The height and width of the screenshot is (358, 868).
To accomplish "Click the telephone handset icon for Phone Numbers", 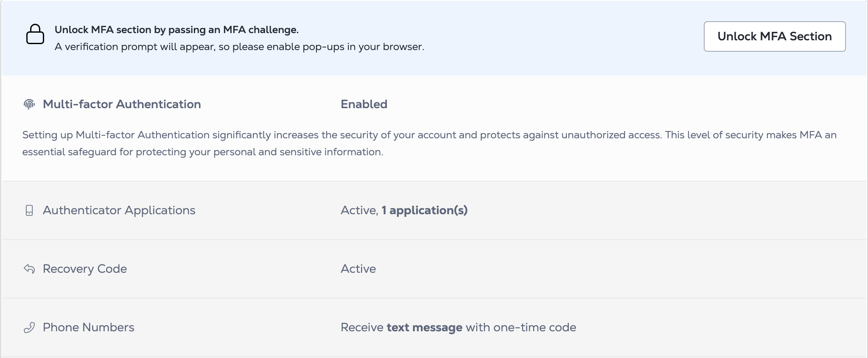I will [x=29, y=327].
